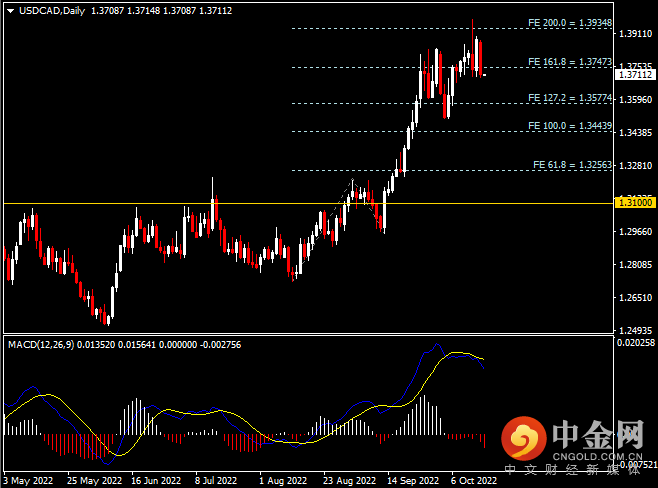Click the 3 May 2022 date label
The image size is (658, 488).
click(x=28, y=480)
